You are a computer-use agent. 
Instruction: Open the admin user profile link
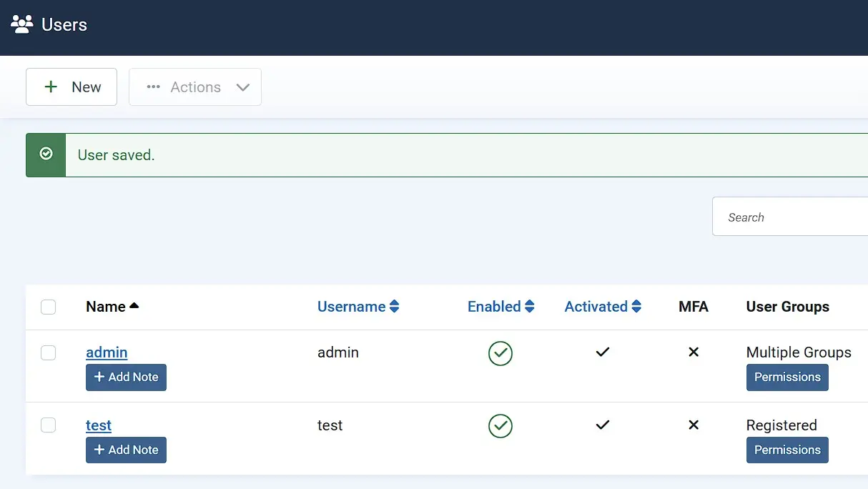[x=107, y=352]
